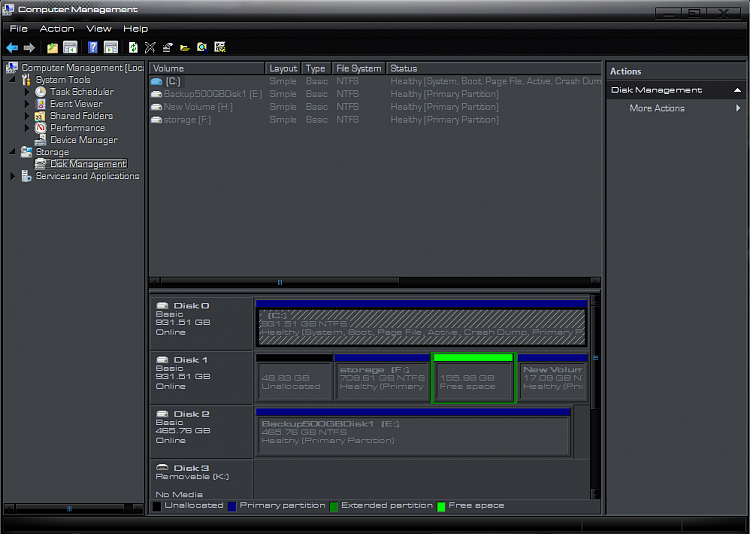750x534 pixels.
Task: Click More Actions in Actions pane
Action: click(657, 108)
